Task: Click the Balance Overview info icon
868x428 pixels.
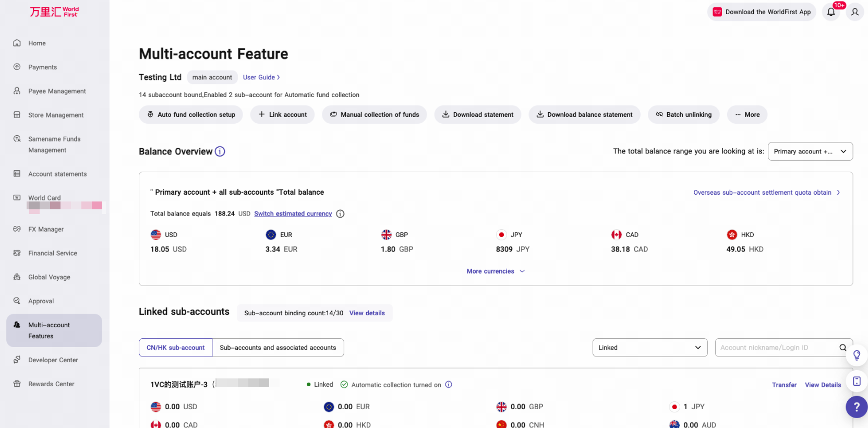Action: 220,151
